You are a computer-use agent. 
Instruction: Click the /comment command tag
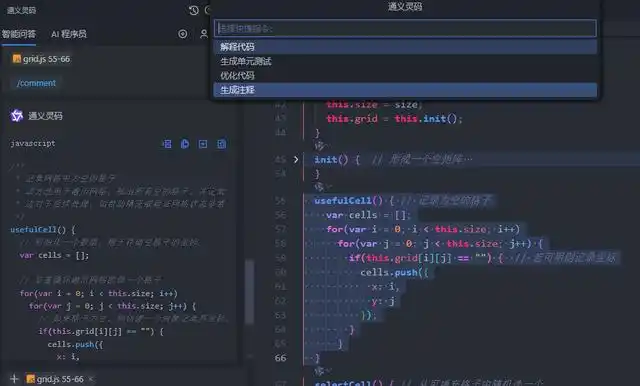click(36, 83)
